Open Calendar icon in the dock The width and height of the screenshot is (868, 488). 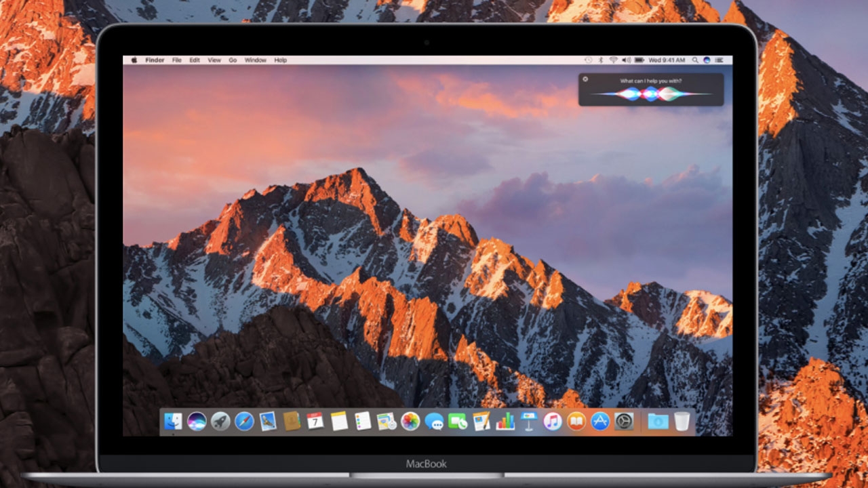[x=315, y=421]
